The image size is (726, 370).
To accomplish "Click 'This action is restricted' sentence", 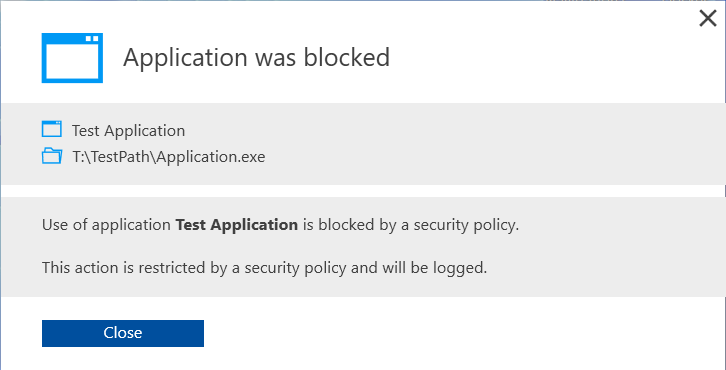I will point(264,268).
